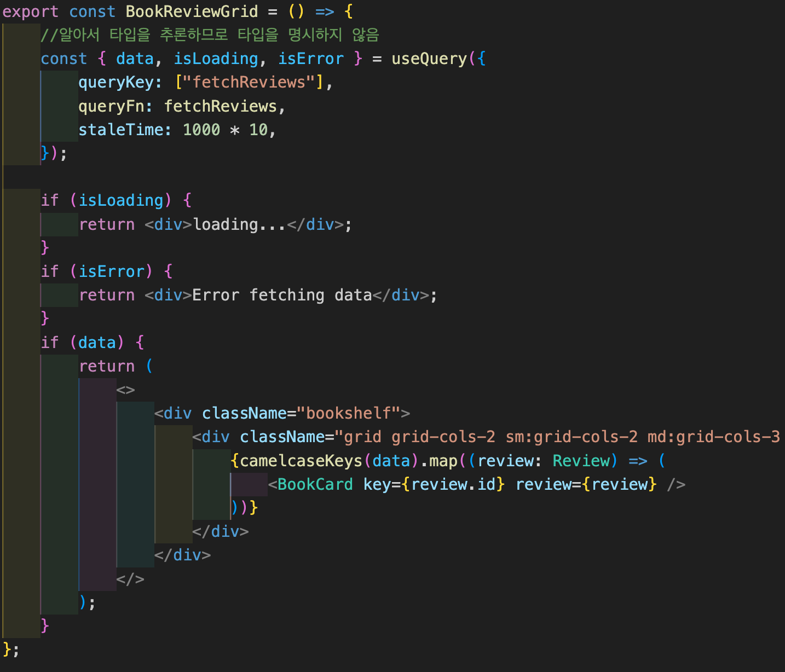Select the isLoading variable in destructuring
The height and width of the screenshot is (672, 785).
pyautogui.click(x=216, y=58)
